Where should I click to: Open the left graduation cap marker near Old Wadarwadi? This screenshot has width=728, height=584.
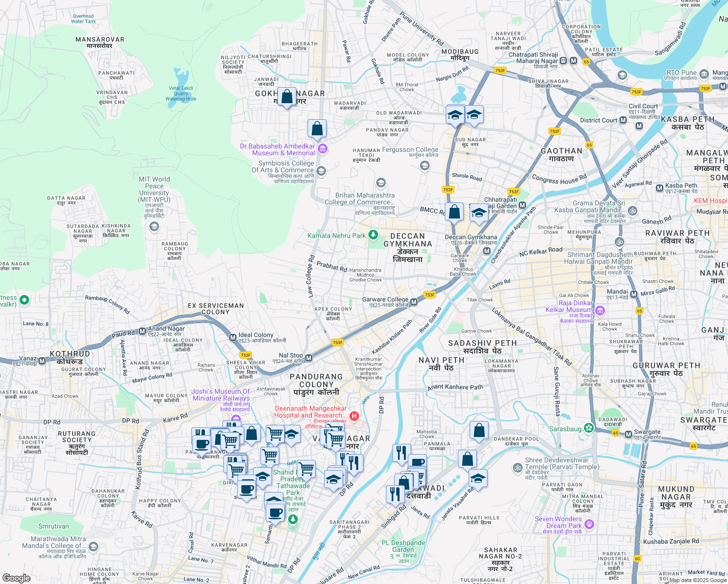(455, 115)
